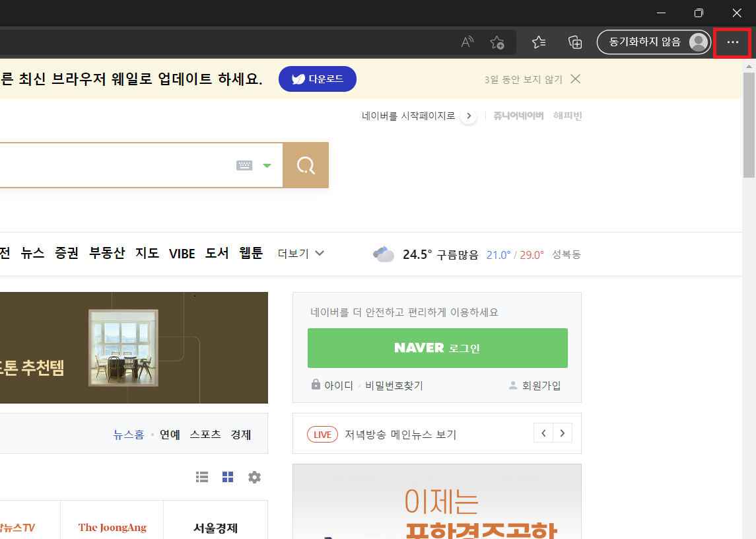The height and width of the screenshot is (539, 756).
Task: Add this page to favorites
Action: (x=497, y=42)
